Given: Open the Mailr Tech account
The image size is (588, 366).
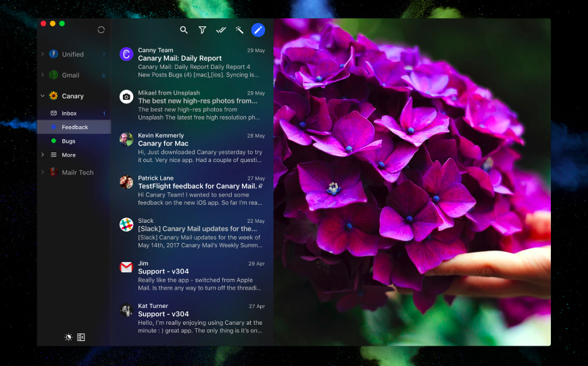Looking at the screenshot, I should 77,172.
